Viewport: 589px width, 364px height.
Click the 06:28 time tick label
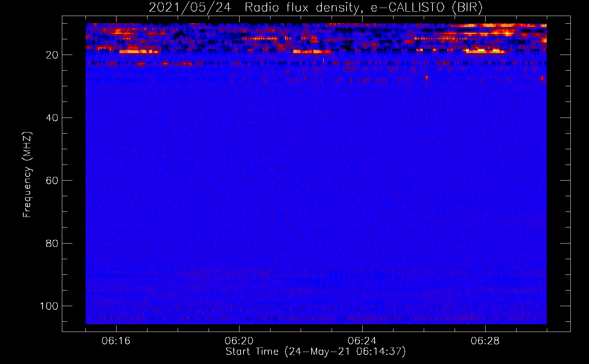(485, 341)
